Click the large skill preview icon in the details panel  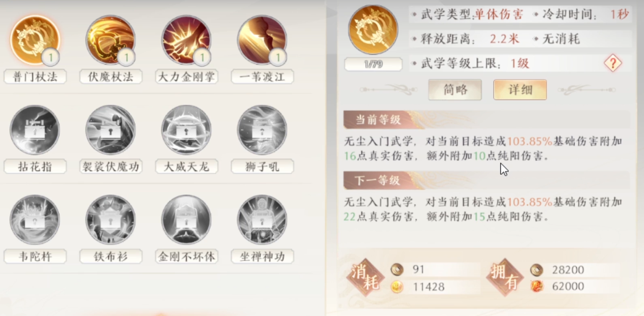(373, 30)
